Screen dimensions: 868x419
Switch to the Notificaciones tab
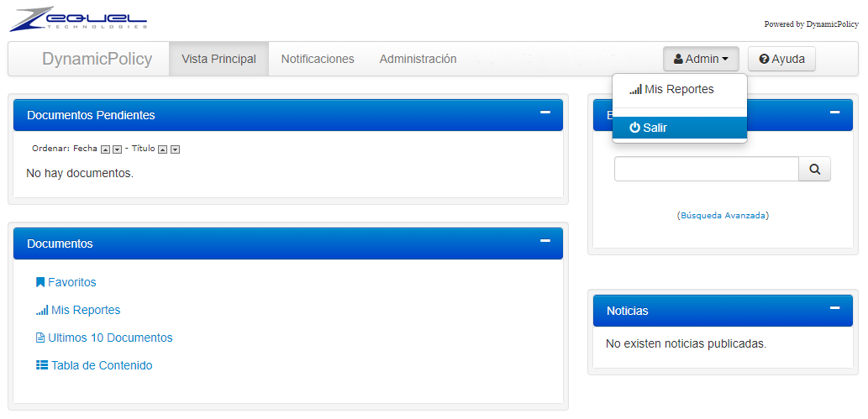click(x=318, y=59)
